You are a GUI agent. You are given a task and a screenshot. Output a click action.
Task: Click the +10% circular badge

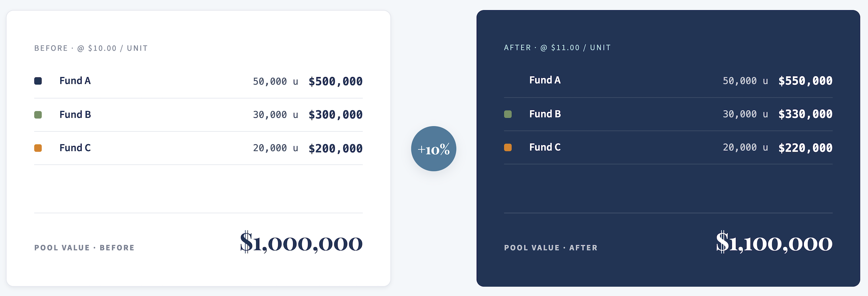click(x=434, y=149)
